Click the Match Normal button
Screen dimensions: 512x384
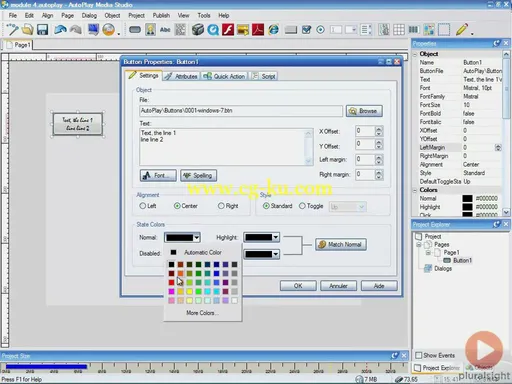(x=341, y=244)
